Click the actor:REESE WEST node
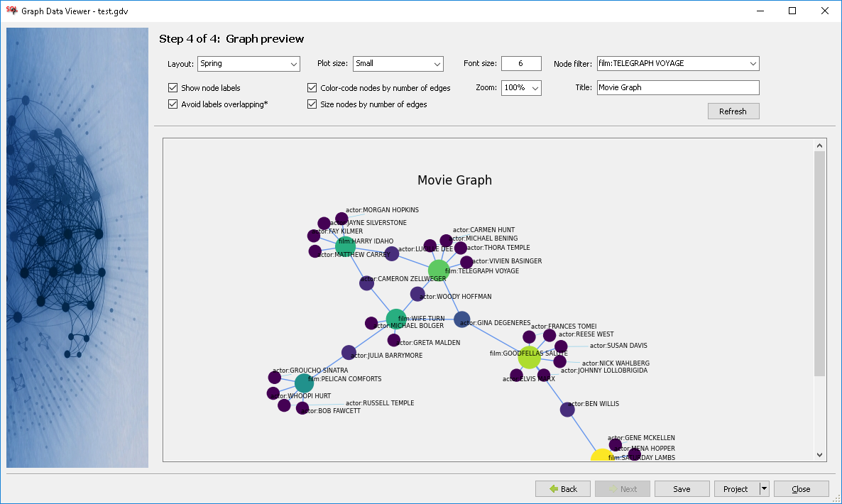842x504 pixels. (x=550, y=336)
